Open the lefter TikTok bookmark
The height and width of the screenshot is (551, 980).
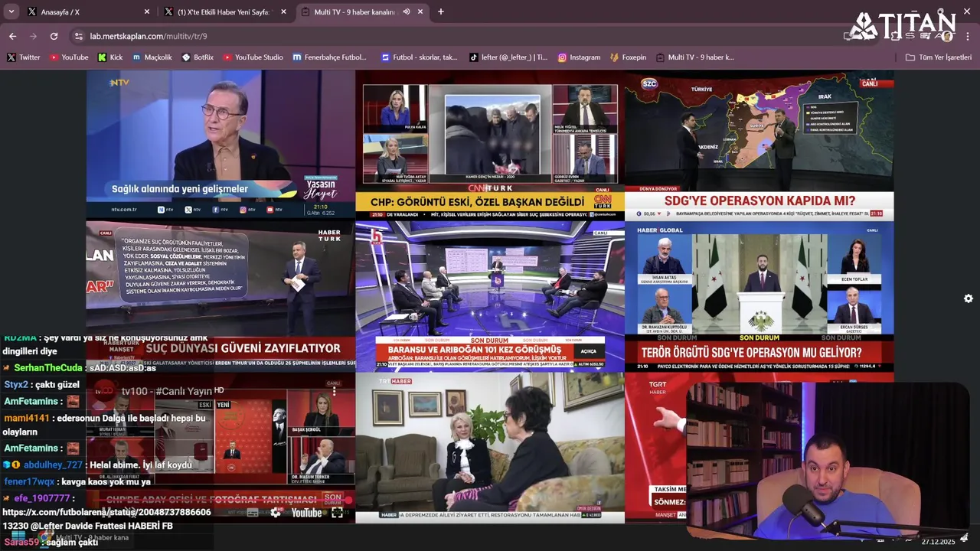pos(508,57)
